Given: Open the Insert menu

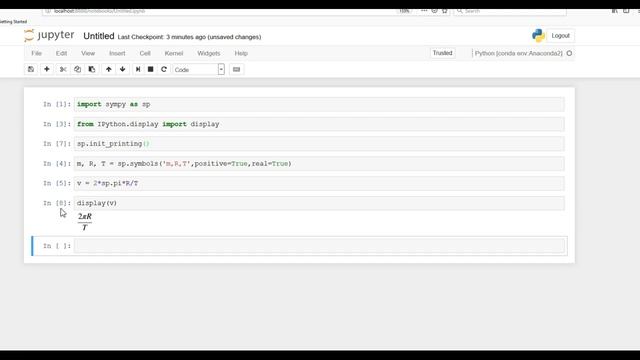Looking at the screenshot, I should (x=117, y=53).
